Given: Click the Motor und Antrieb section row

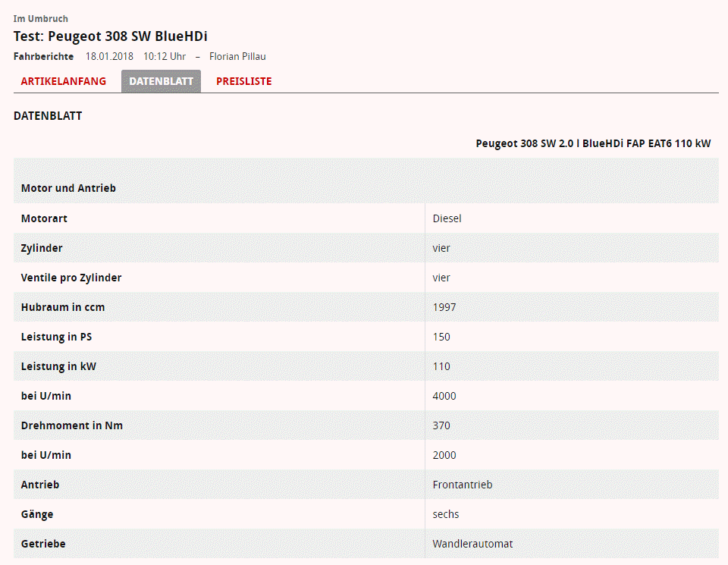Looking at the screenshot, I should coord(68,188).
